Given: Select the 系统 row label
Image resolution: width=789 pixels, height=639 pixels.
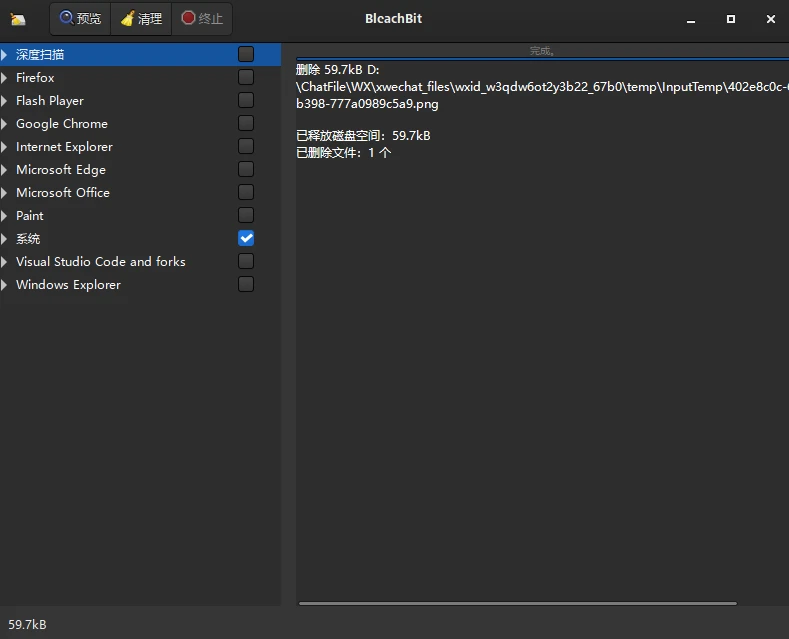Looking at the screenshot, I should (28, 238).
